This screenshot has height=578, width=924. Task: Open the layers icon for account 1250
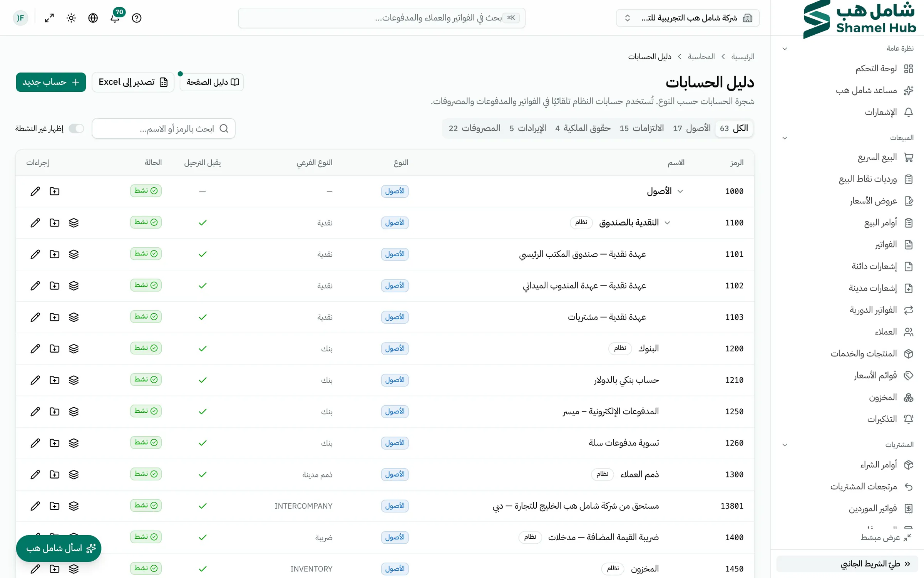point(74,412)
